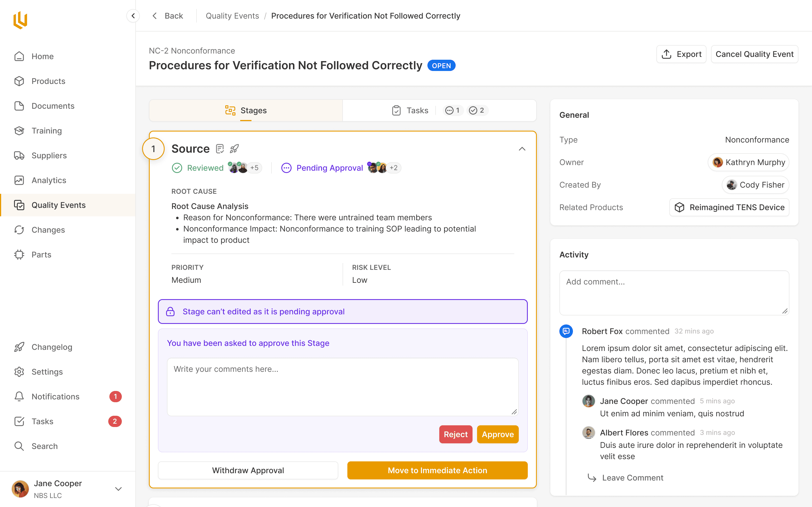
Task: Select the Stages tab
Action: click(x=246, y=110)
